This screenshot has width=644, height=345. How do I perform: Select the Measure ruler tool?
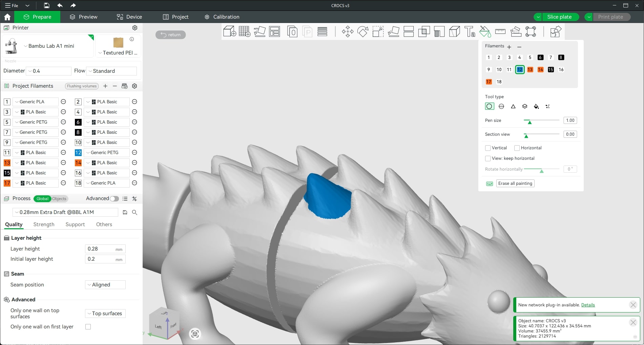pos(500,31)
